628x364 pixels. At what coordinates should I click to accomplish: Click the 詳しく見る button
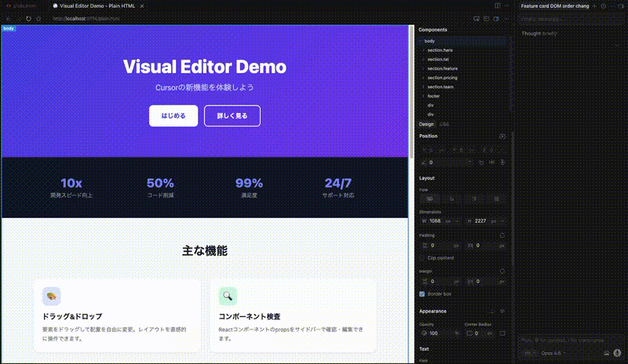pos(232,116)
